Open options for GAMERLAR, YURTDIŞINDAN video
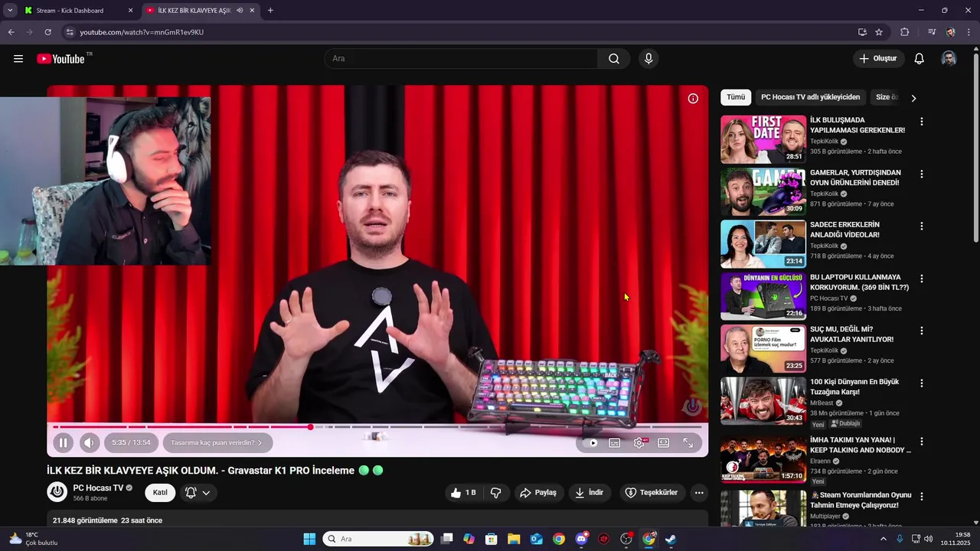Viewport: 980px width, 551px height. pyautogui.click(x=922, y=174)
